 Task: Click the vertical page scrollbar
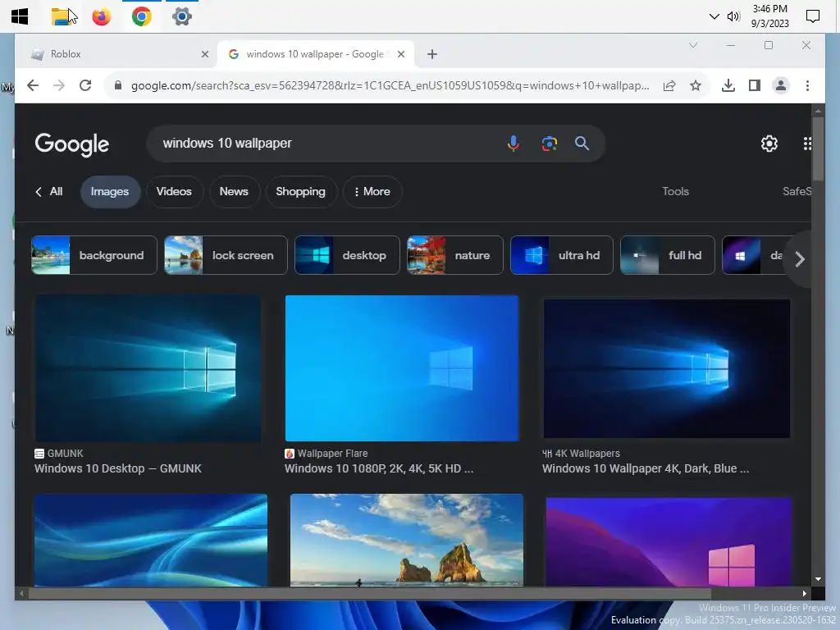[818, 149]
